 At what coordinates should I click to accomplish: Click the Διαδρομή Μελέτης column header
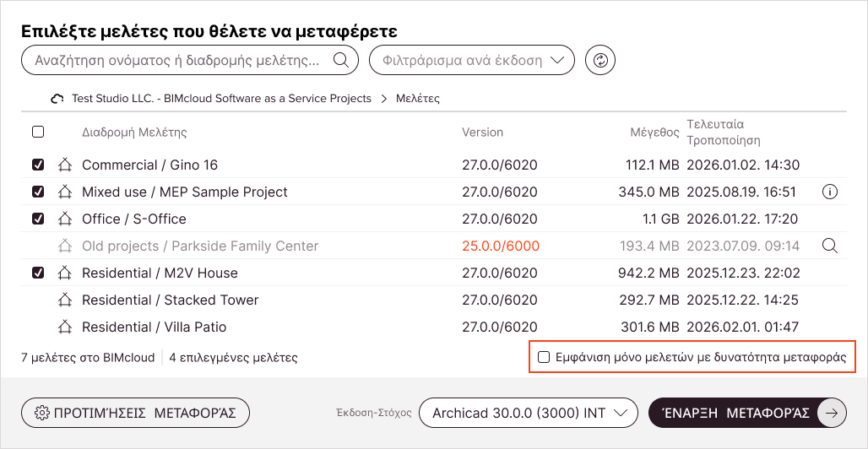[134, 133]
